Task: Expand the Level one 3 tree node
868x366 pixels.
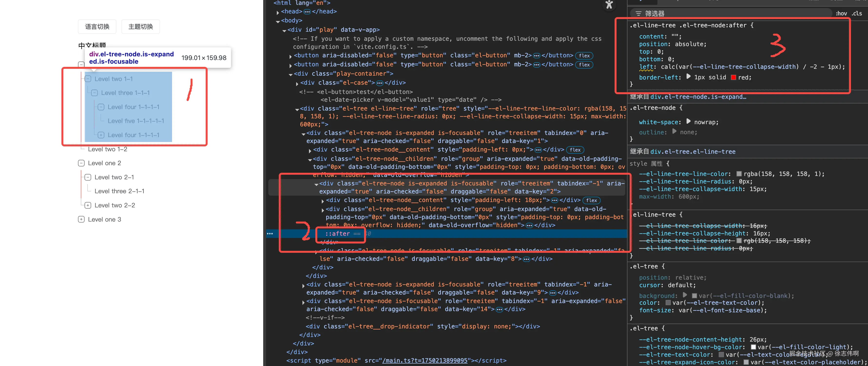Action: 81,220
